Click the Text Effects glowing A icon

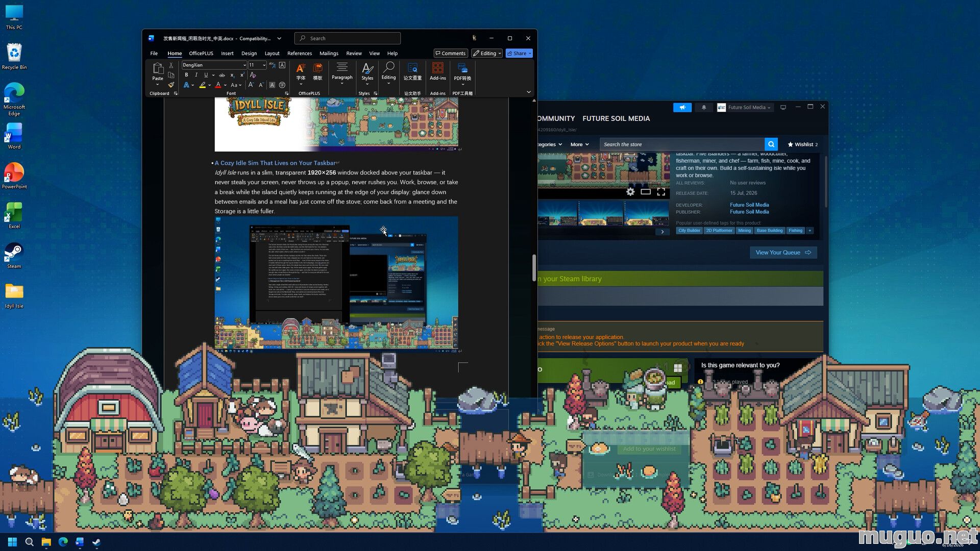[x=186, y=85]
